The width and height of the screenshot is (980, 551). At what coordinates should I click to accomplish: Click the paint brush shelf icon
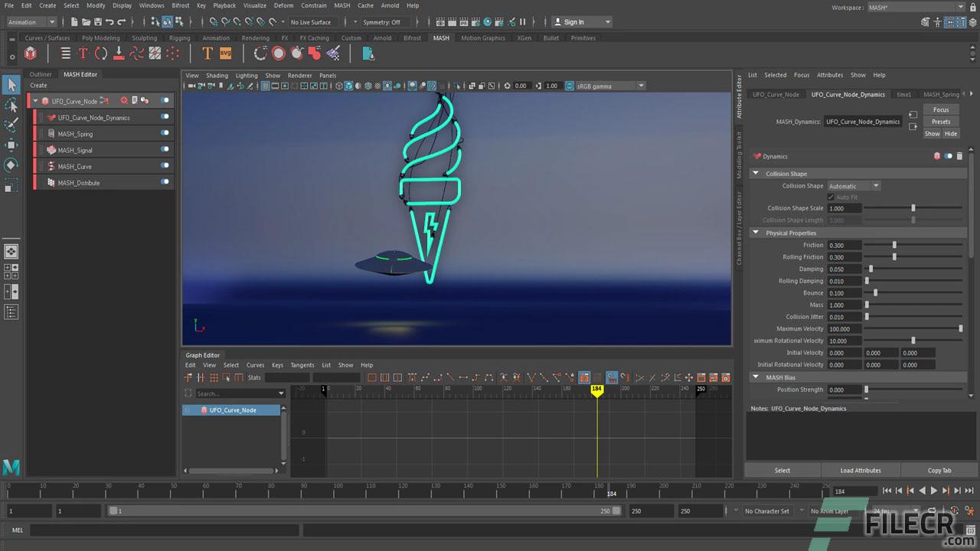333,54
